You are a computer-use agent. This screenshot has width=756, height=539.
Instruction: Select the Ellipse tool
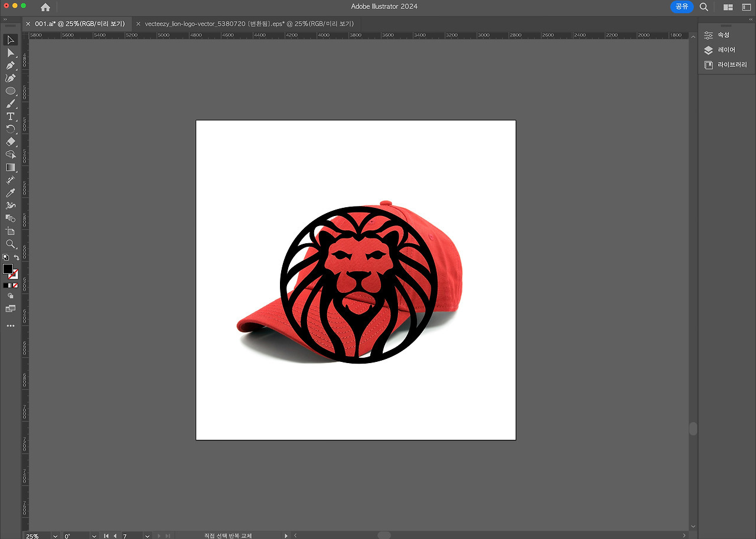10,91
